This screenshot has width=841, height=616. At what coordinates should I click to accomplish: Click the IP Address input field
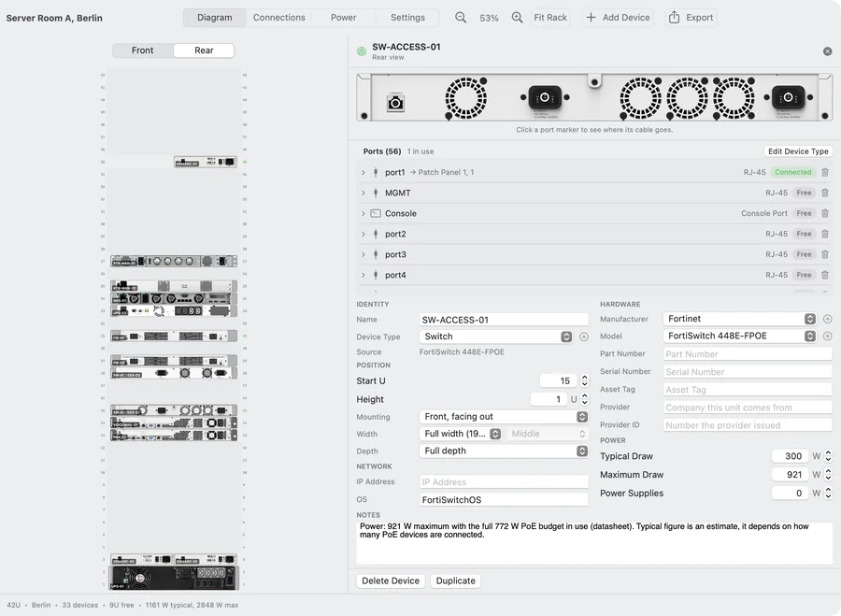click(505, 481)
